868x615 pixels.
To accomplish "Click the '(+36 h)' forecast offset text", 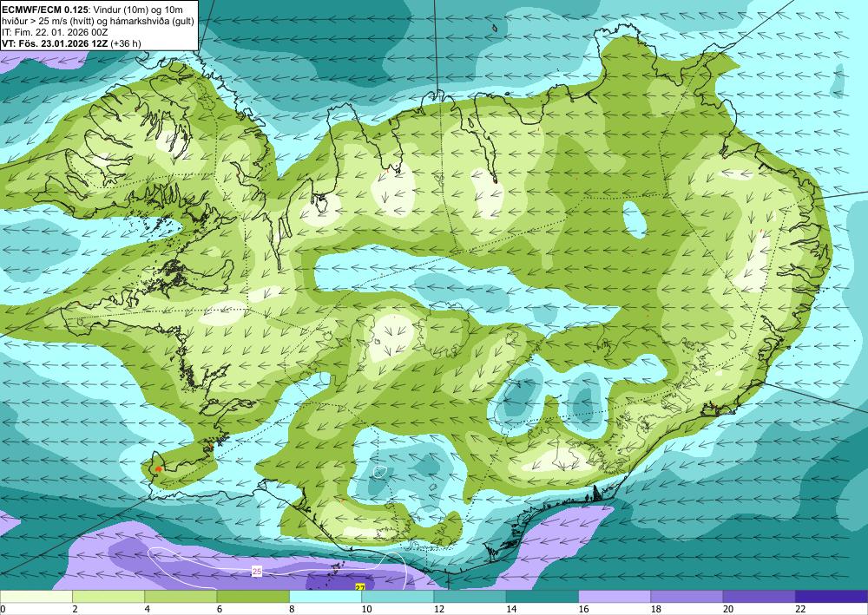I will click(x=126, y=43).
